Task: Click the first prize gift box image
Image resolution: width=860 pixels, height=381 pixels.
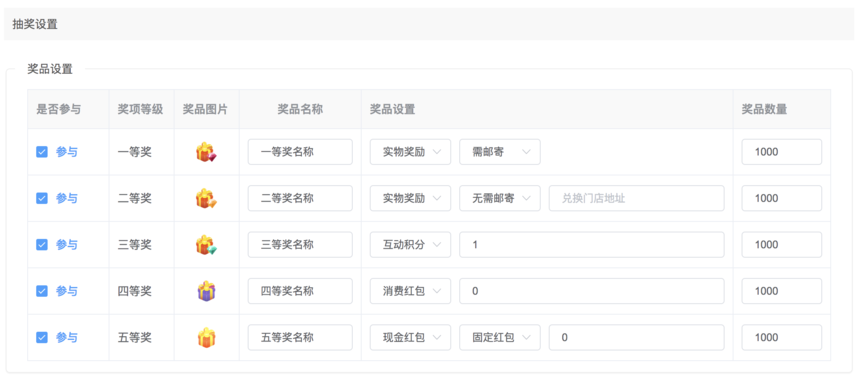Action: click(206, 152)
